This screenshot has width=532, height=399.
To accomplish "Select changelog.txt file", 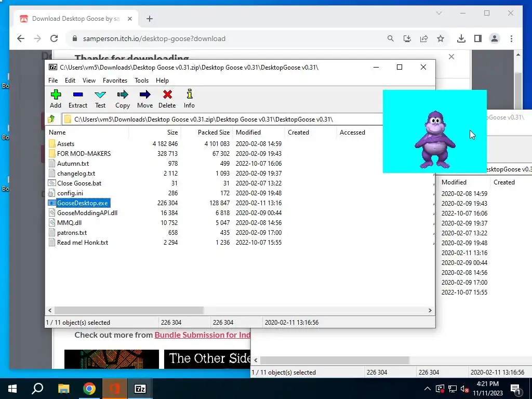I will point(76,174).
